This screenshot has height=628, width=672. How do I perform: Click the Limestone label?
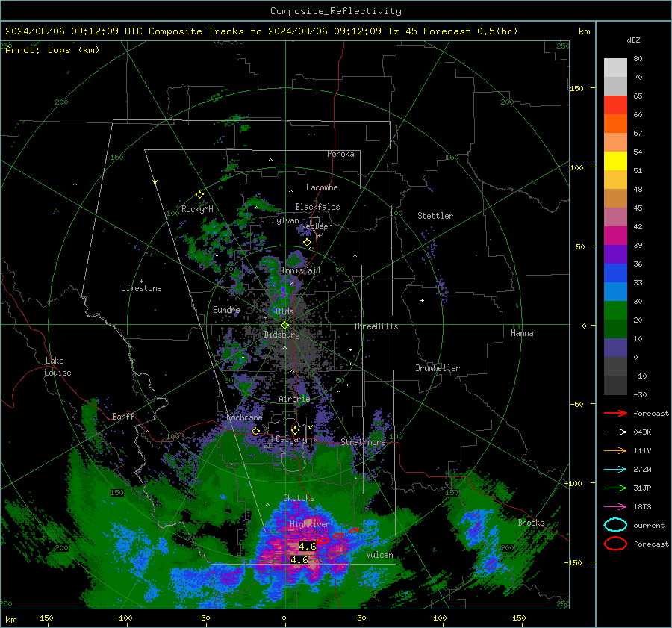coord(141,288)
